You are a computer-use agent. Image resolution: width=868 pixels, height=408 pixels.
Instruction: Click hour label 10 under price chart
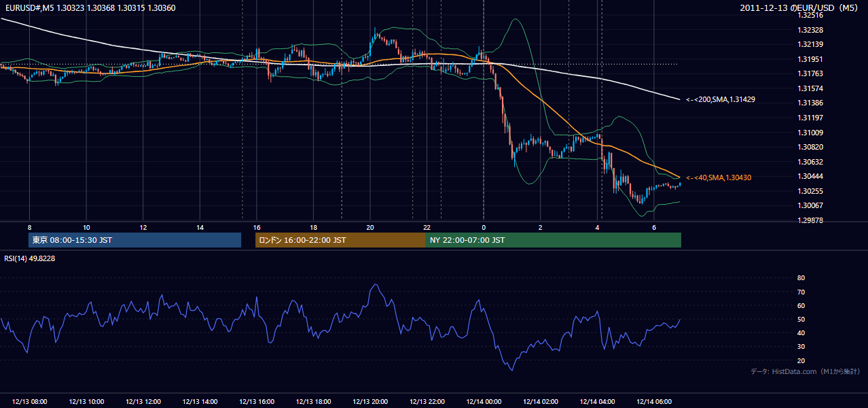[86, 227]
